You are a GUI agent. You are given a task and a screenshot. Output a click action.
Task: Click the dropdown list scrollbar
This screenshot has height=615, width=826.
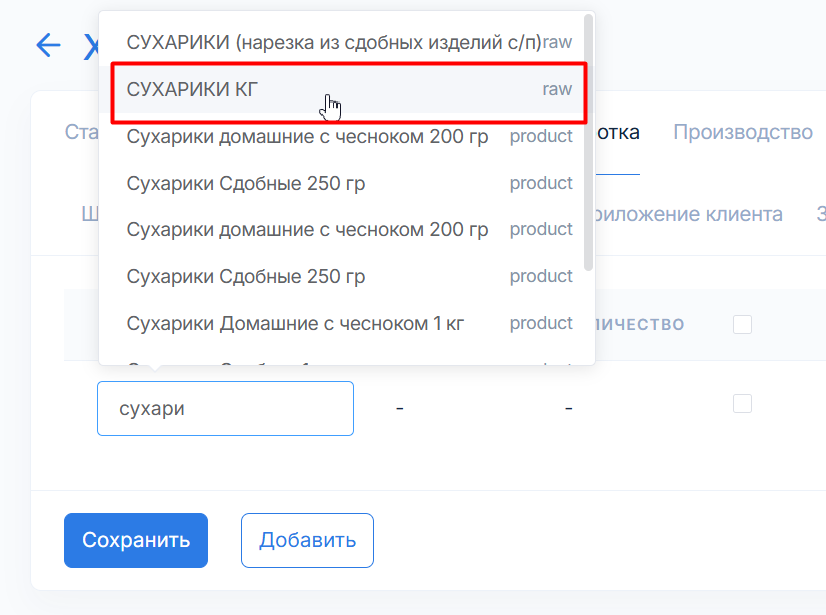[589, 140]
